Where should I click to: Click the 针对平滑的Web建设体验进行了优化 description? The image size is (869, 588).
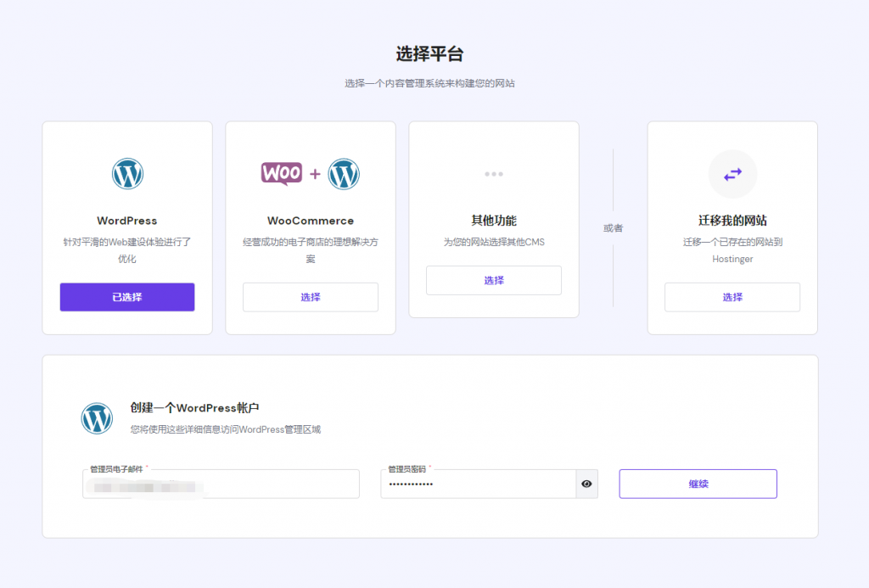tap(127, 250)
